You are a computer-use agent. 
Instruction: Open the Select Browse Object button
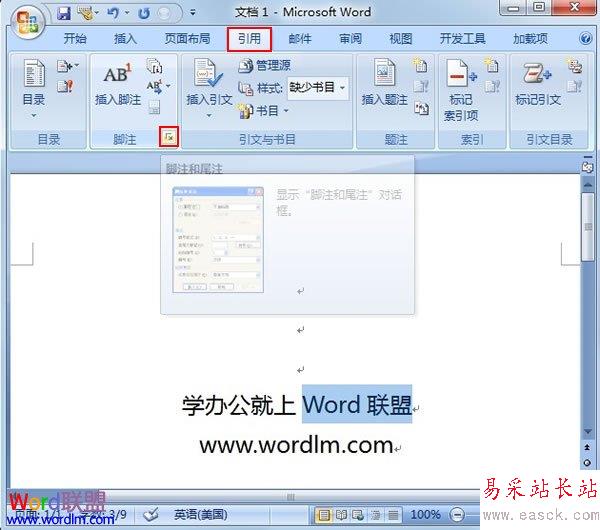(x=587, y=463)
